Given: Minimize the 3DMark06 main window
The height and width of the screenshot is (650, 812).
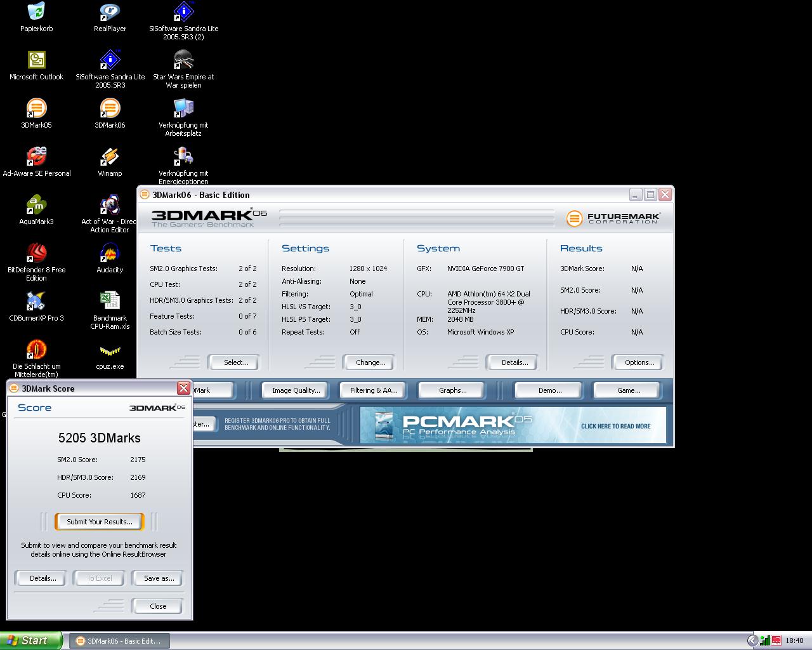Looking at the screenshot, I should pyautogui.click(x=636, y=194).
